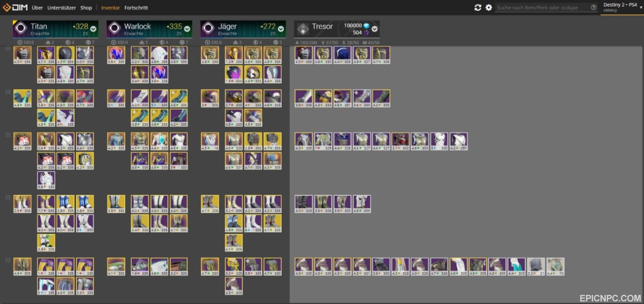This screenshot has width=644, height=304.
Task: Open search help question-mark icon
Action: [594, 8]
